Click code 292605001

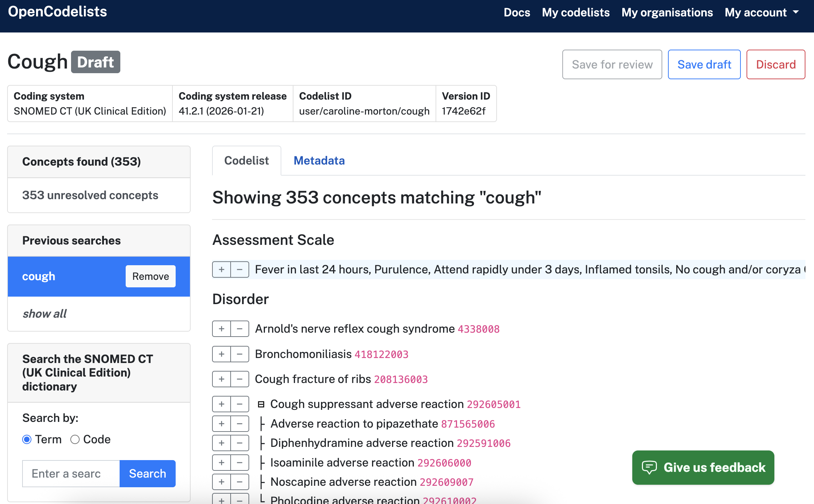(x=494, y=404)
